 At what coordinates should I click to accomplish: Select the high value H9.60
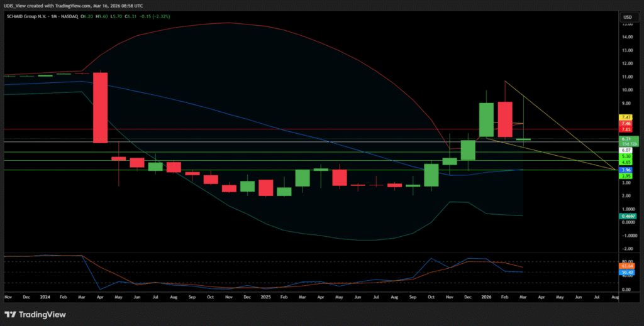coord(102,16)
